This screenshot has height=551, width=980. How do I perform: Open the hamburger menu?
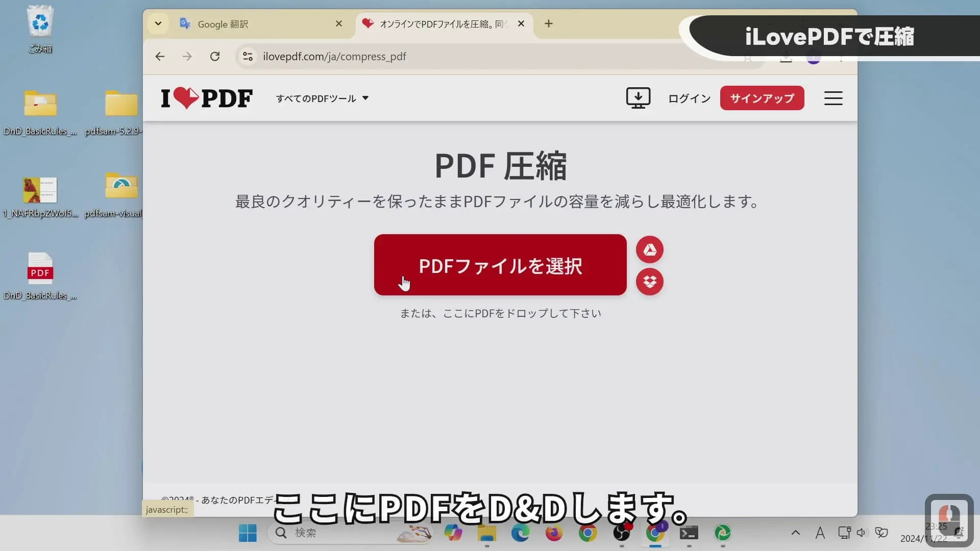[x=833, y=98]
